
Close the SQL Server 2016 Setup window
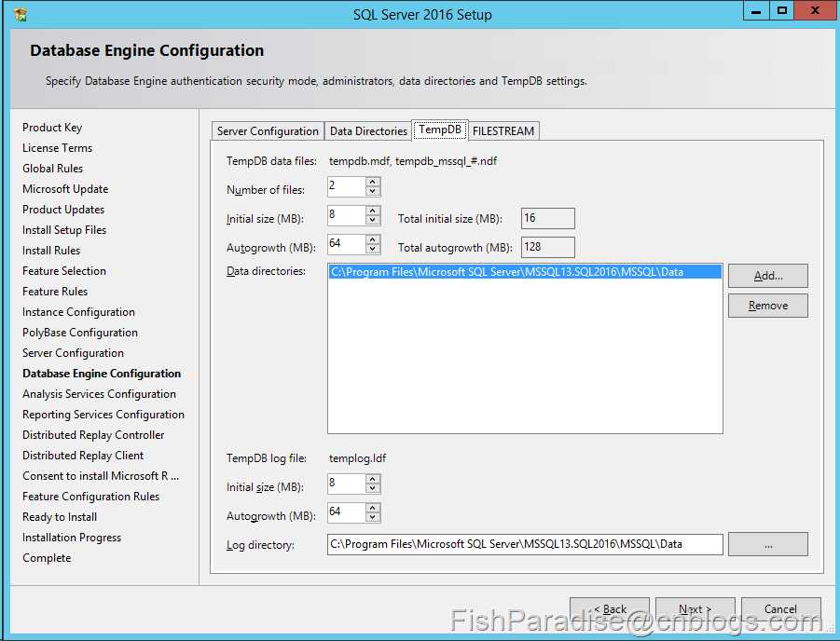tap(816, 10)
